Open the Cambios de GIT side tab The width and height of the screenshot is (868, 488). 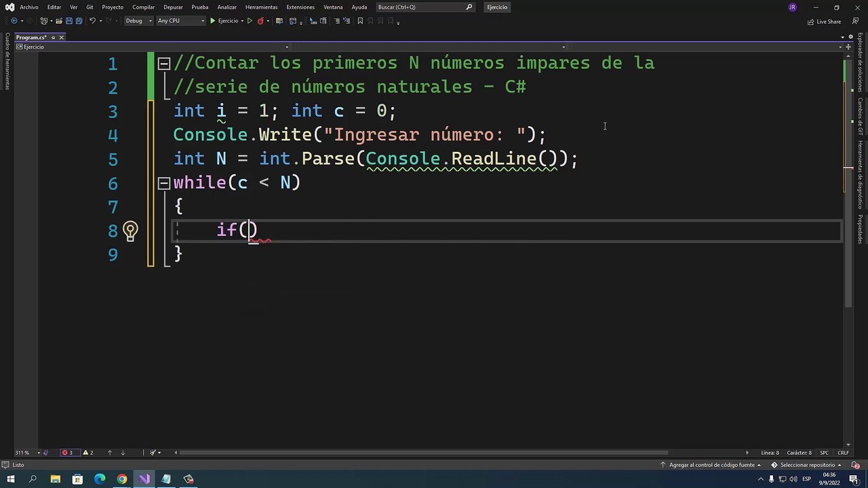pyautogui.click(x=860, y=117)
